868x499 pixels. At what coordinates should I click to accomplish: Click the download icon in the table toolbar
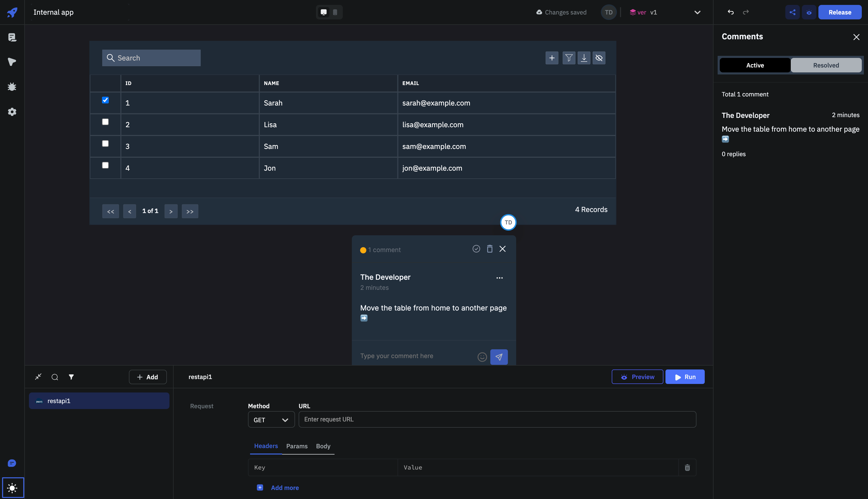(x=584, y=58)
